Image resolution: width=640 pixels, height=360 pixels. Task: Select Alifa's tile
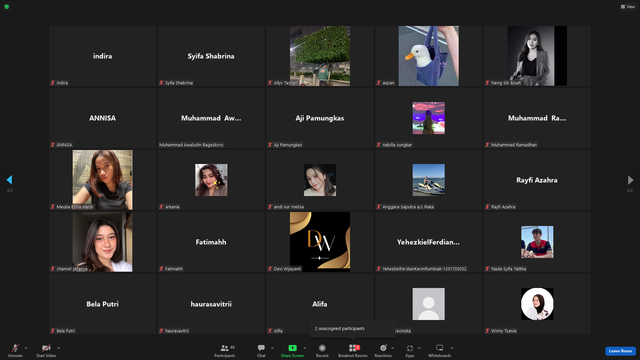pos(320,304)
